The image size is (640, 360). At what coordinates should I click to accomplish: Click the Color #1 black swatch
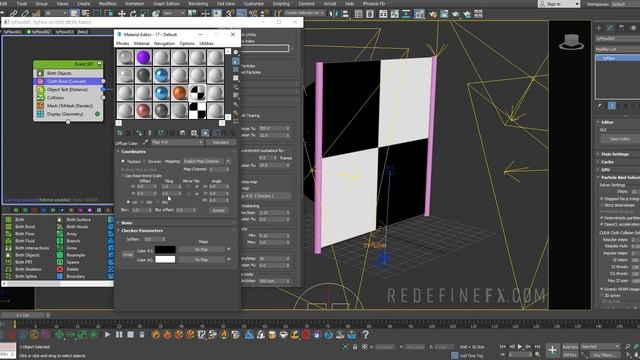(165, 249)
